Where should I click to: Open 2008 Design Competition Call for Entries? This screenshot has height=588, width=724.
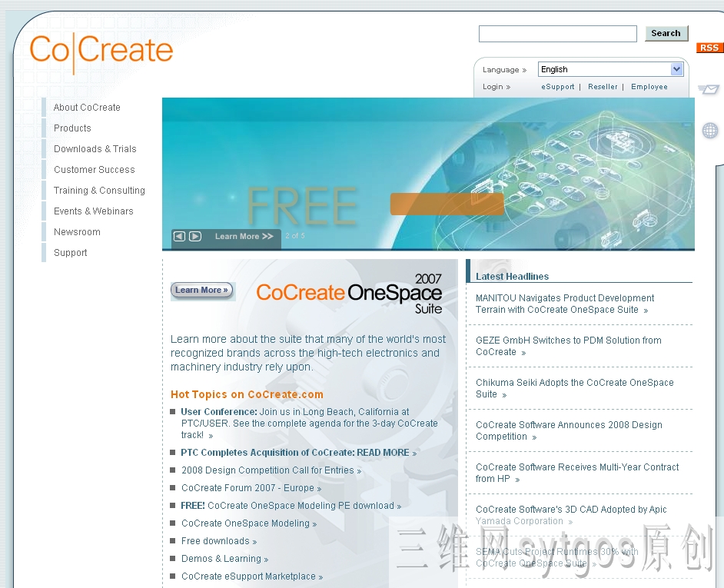[271, 470]
